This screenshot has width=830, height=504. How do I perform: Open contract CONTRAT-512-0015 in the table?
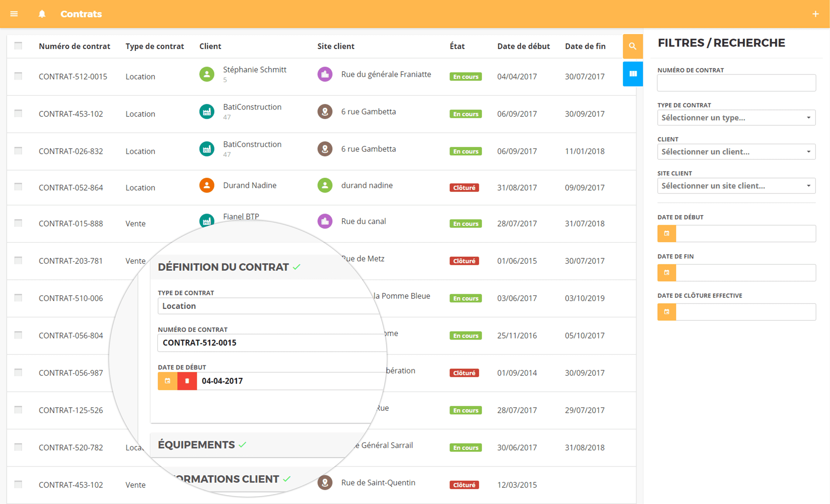[x=73, y=77]
